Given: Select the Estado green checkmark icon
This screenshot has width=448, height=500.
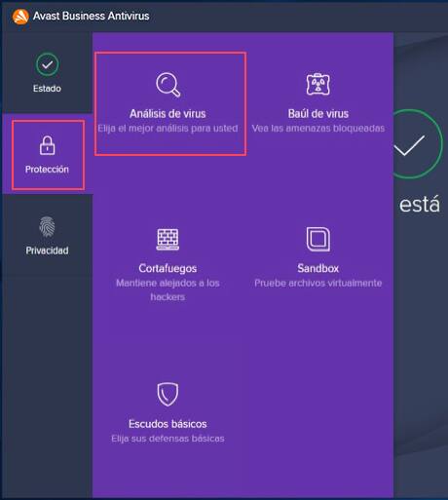Looking at the screenshot, I should [48, 64].
